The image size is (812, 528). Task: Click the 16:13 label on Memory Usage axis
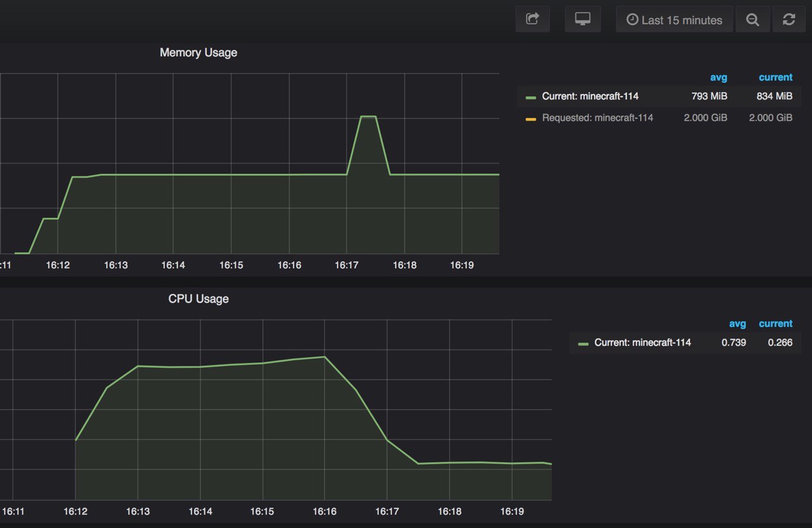pyautogui.click(x=115, y=265)
